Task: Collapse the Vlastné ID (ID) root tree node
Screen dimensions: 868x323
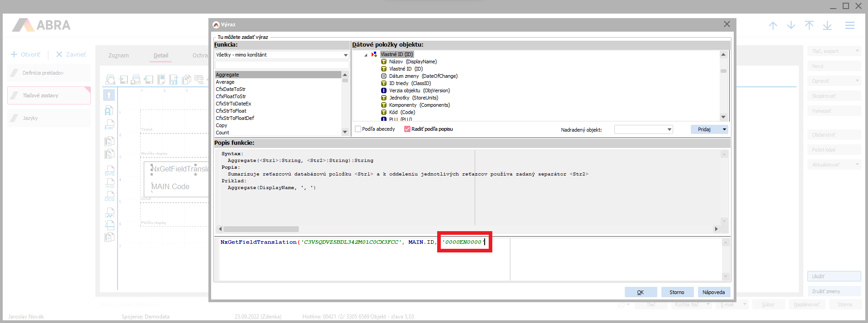Action: click(366, 55)
